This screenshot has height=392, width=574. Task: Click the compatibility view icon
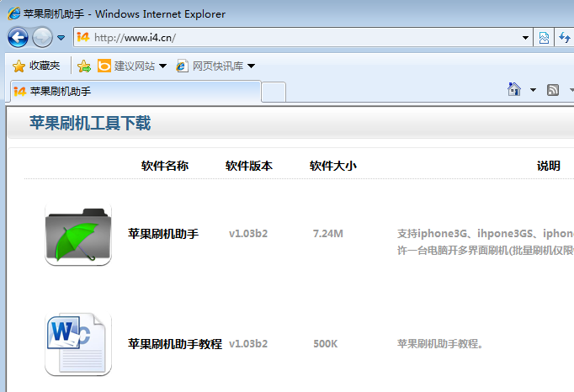click(x=544, y=38)
